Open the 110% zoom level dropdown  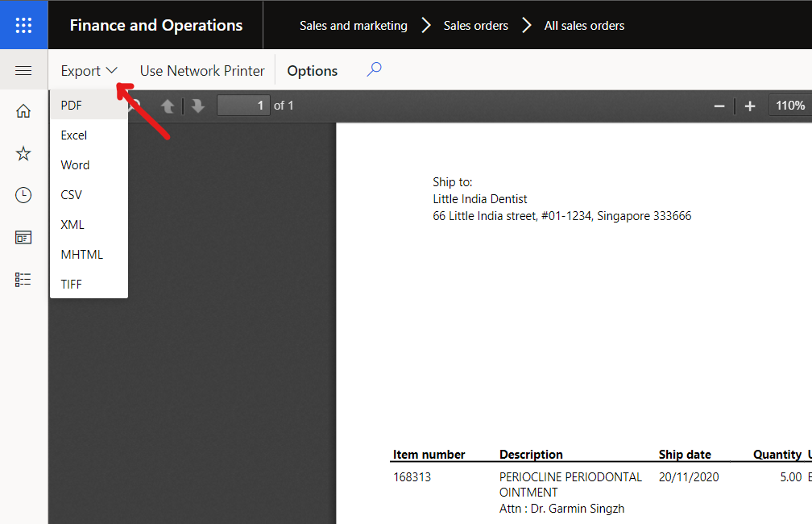790,106
